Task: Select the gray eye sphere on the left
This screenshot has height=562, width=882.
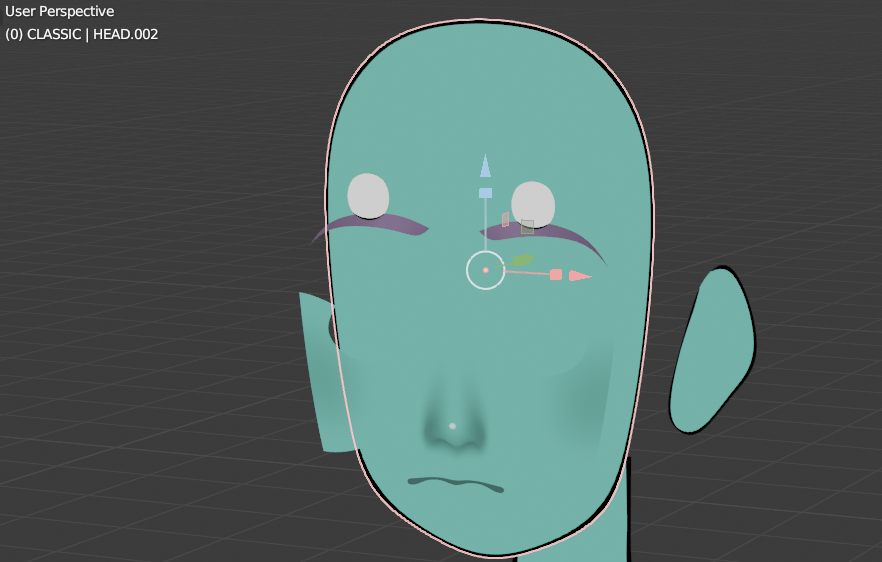Action: pyautogui.click(x=368, y=195)
